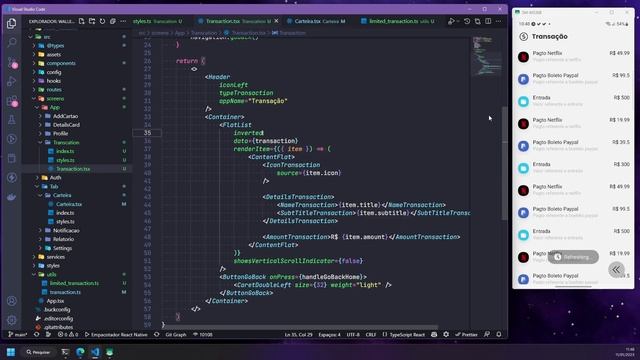Open the Testing flask view
The height and width of the screenshot is (360, 640).
[x=11, y=120]
